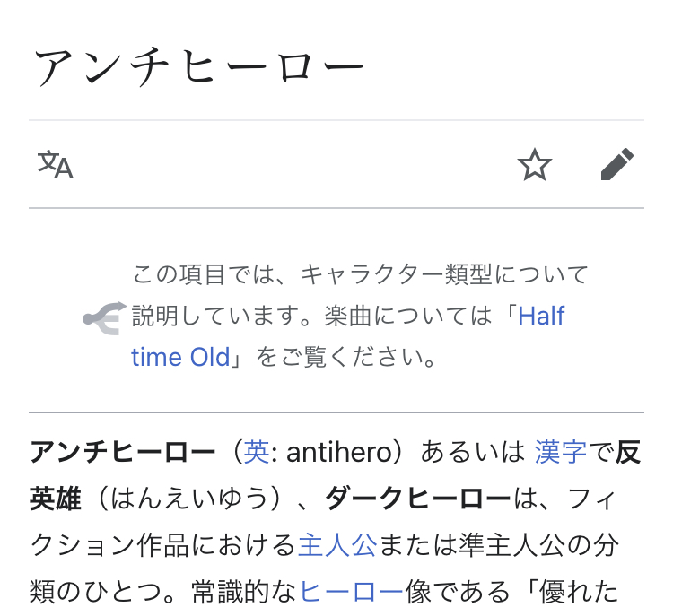The height and width of the screenshot is (616, 673).
Task: Toggle the watchlist star for this article
Action: (535, 164)
